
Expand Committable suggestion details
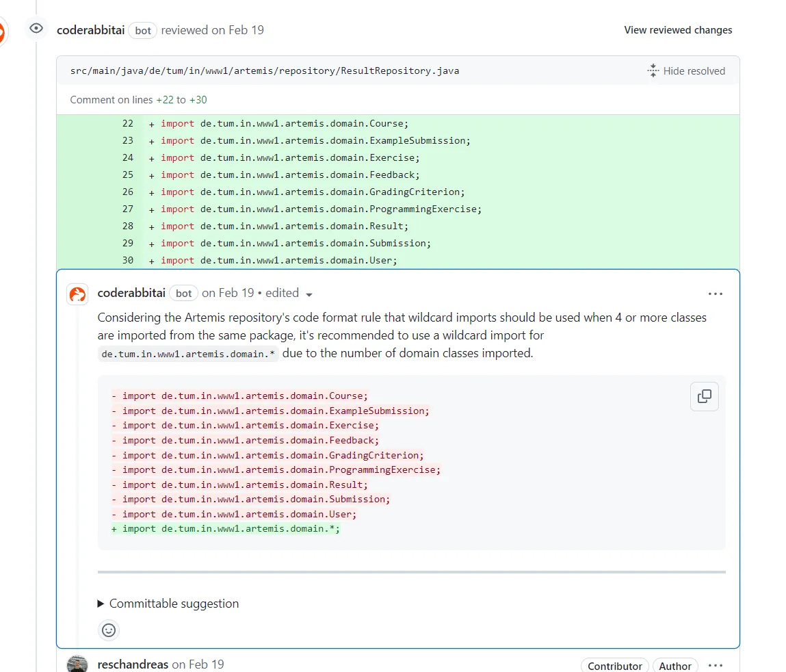168,604
